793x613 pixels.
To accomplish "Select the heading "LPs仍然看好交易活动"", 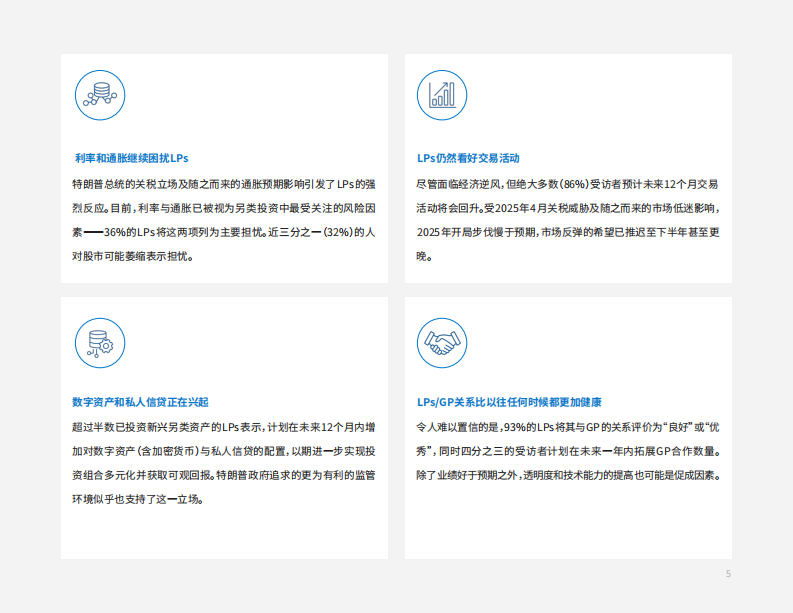I will (468, 158).
